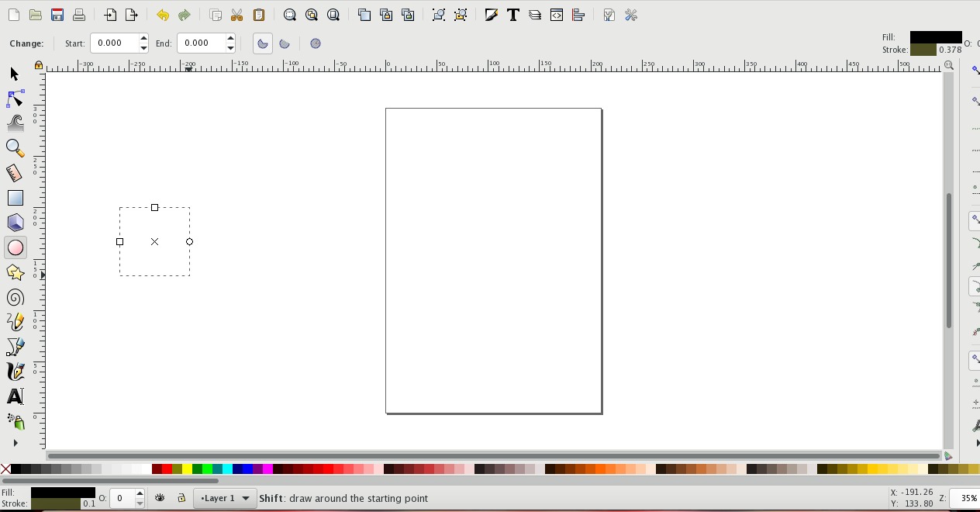Toggle the open arc segment mode
The height and width of the screenshot is (512, 980).
point(285,43)
